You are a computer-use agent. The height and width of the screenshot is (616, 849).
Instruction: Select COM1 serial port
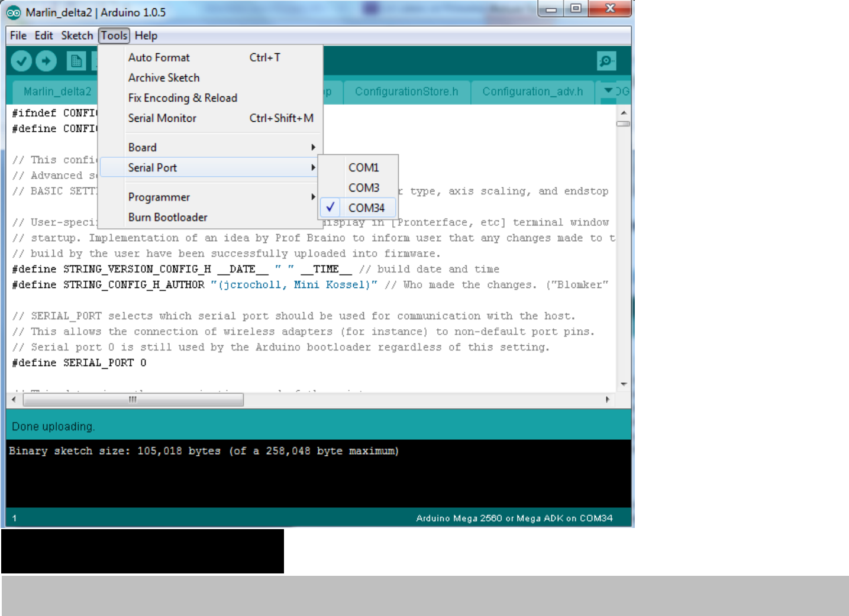[359, 167]
